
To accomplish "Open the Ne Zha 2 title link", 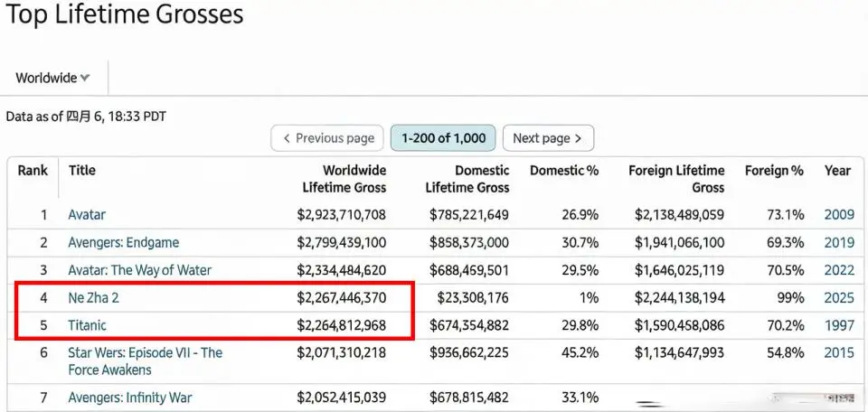I will click(95, 297).
